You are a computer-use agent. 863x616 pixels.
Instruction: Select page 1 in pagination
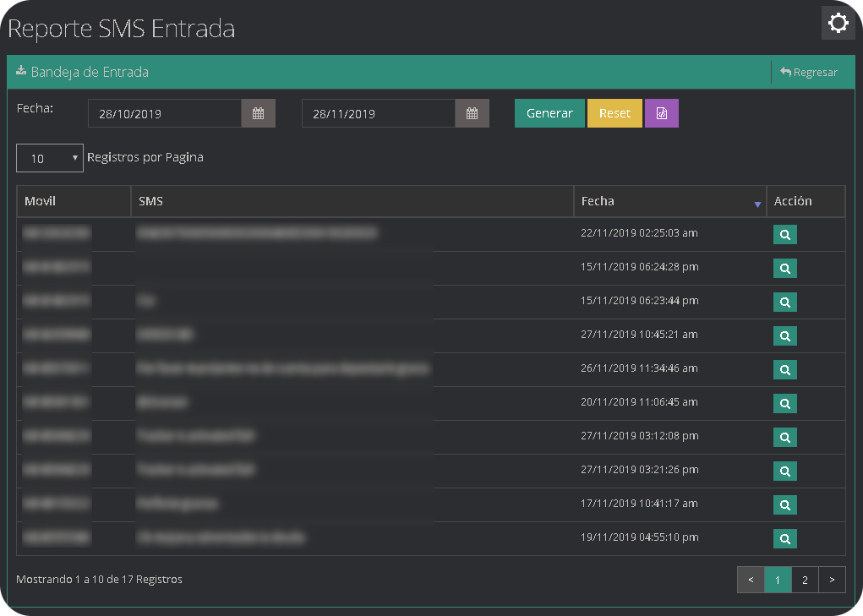coord(778,580)
